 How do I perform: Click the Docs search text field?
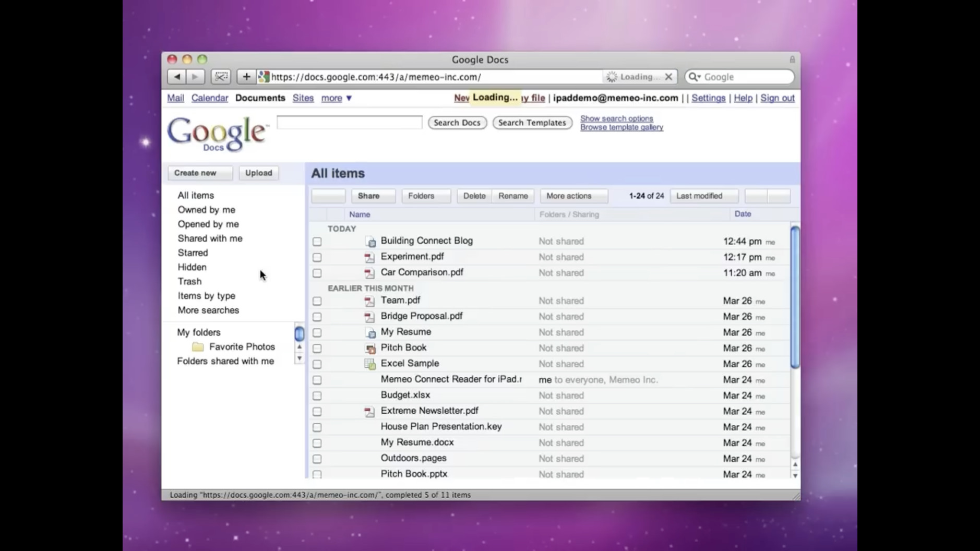point(349,123)
